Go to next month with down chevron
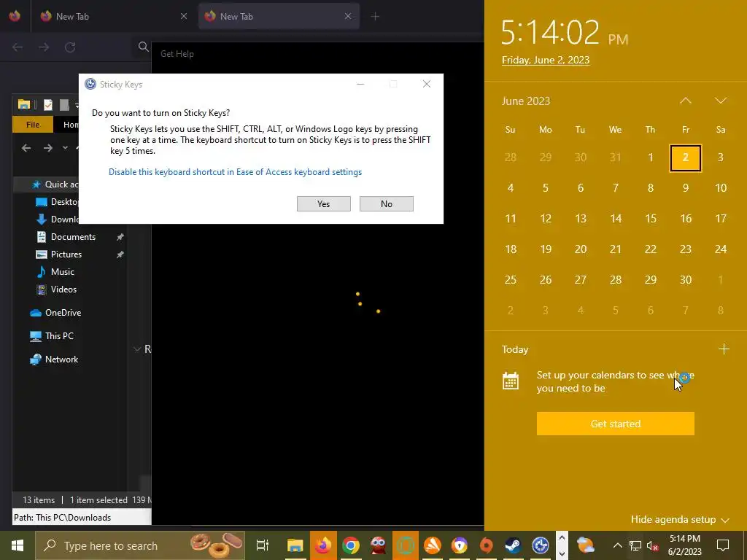Image resolution: width=747 pixels, height=560 pixels. 720,101
